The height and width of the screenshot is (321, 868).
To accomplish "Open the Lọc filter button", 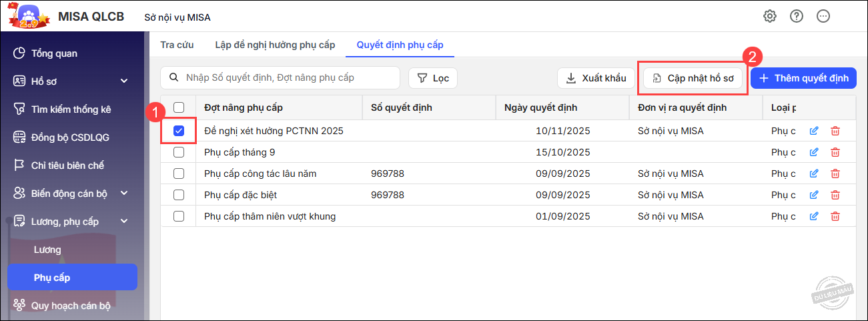I will pos(433,78).
